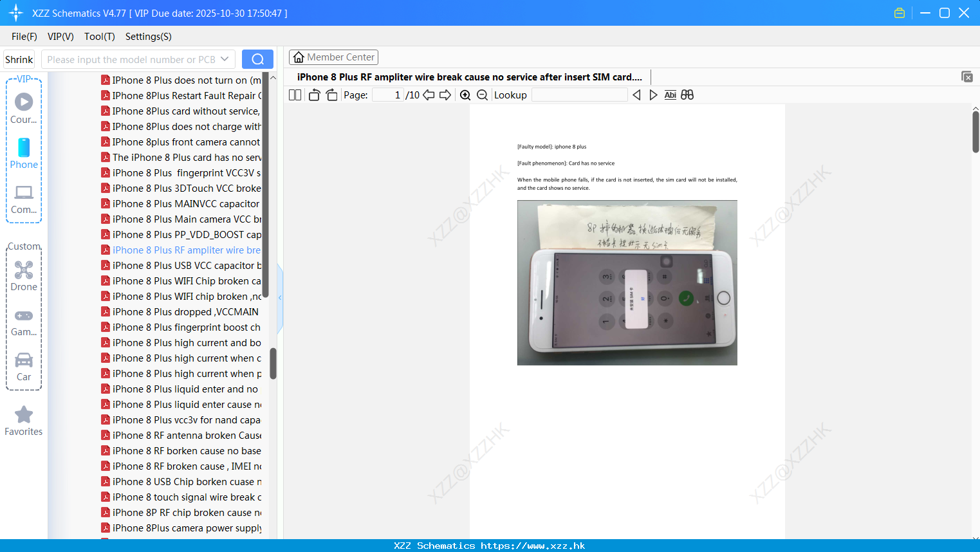This screenshot has width=980, height=552.
Task: Open the File(F) menu
Action: click(24, 37)
